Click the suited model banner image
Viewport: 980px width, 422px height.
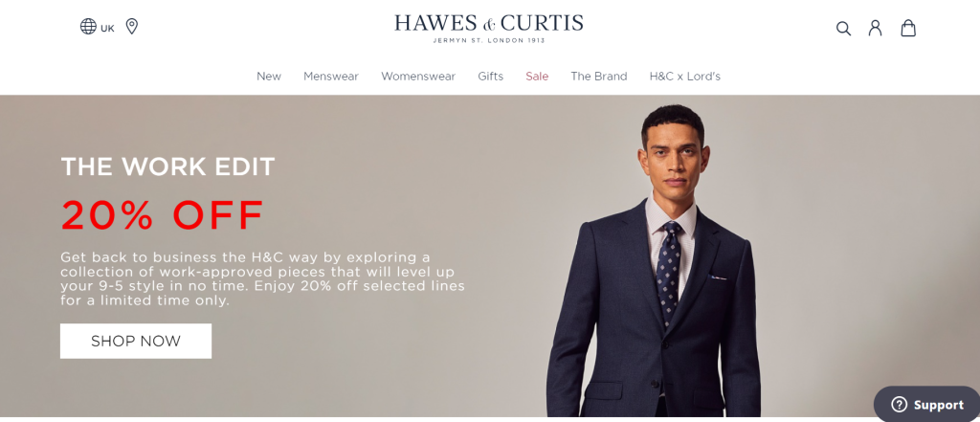point(654,260)
